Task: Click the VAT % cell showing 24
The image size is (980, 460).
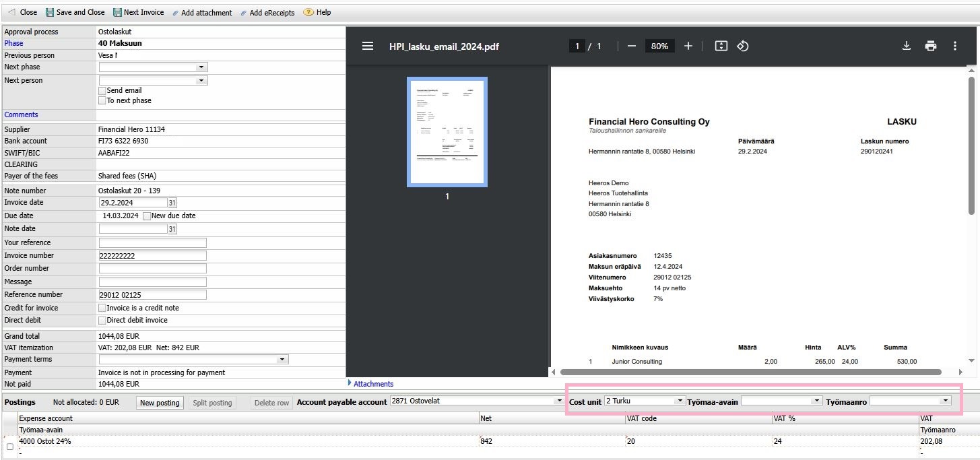Action: click(846, 441)
